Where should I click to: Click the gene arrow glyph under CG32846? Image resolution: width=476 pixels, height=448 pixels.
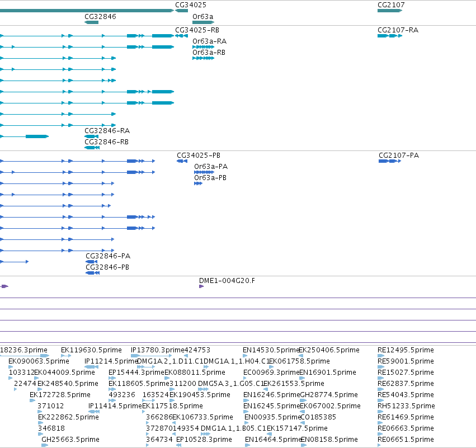coord(91,22)
